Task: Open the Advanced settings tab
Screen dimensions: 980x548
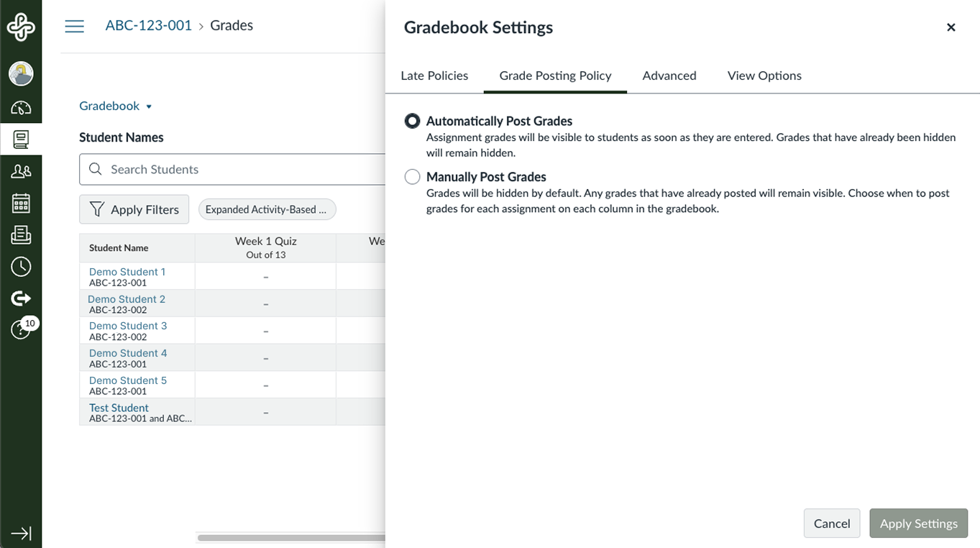Action: (x=669, y=76)
